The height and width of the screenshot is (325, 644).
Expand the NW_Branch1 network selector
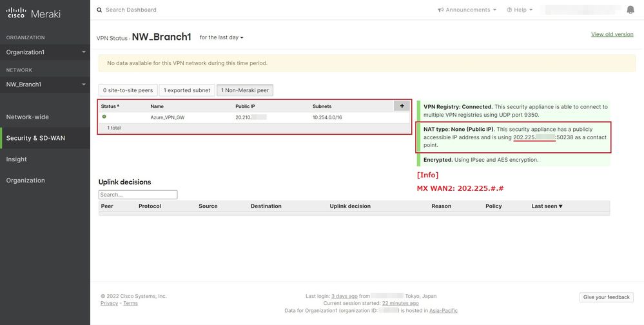pos(45,84)
